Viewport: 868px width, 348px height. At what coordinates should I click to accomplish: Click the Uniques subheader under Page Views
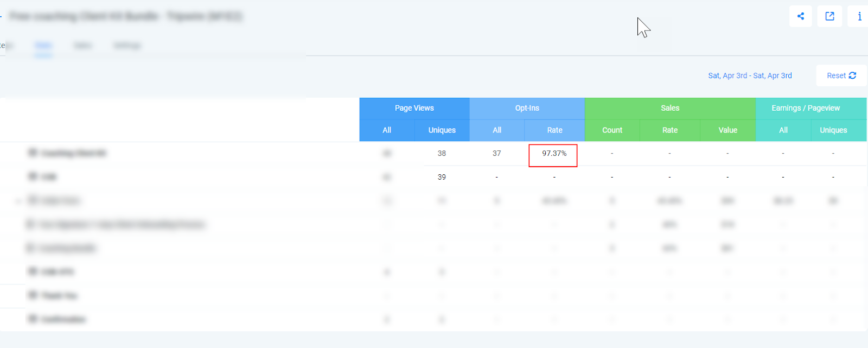442,130
